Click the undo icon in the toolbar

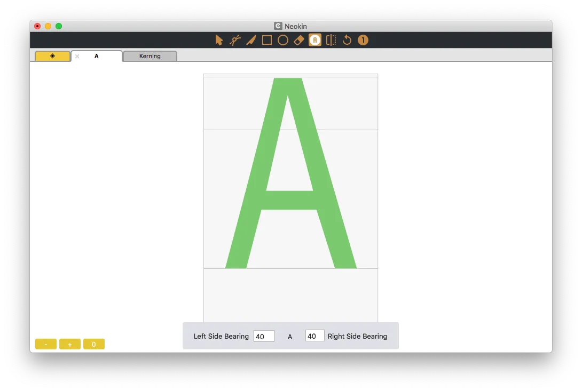(x=347, y=39)
